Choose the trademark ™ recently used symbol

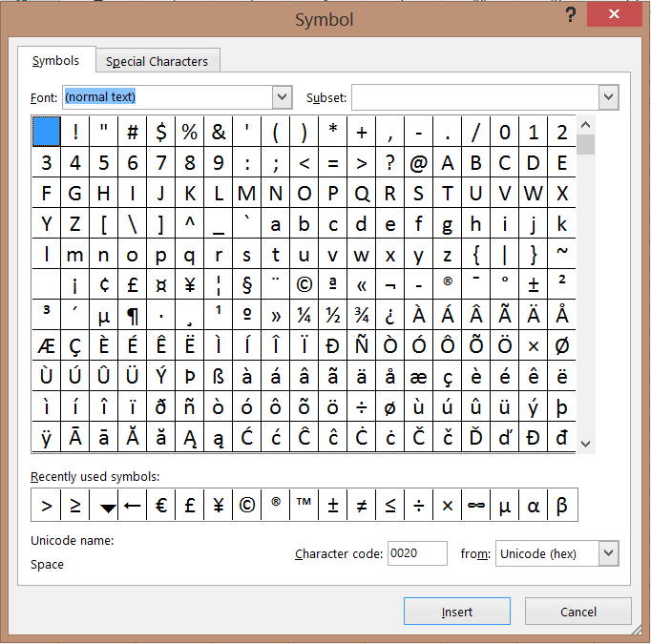tap(304, 506)
